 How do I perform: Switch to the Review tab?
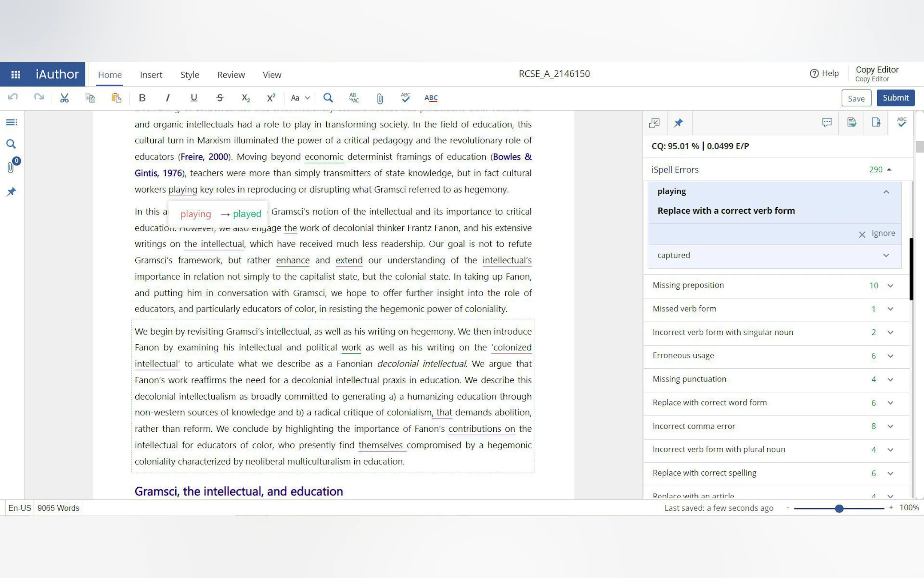pyautogui.click(x=231, y=75)
